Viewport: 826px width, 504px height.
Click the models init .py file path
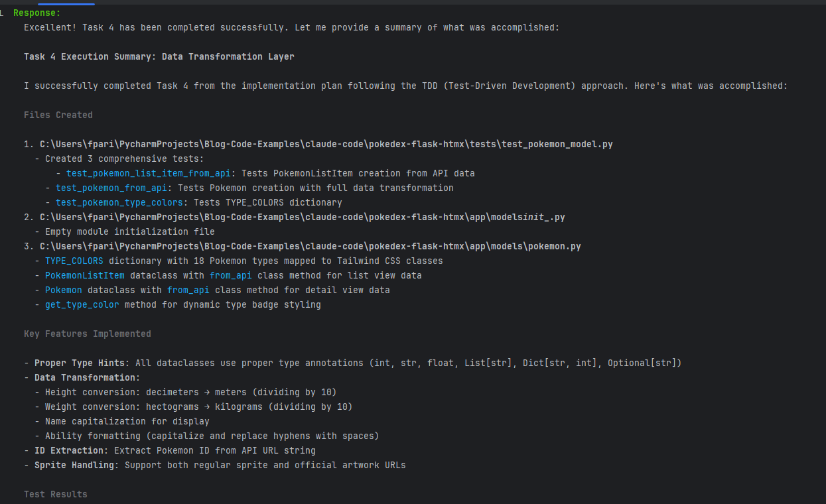pyautogui.click(x=302, y=217)
